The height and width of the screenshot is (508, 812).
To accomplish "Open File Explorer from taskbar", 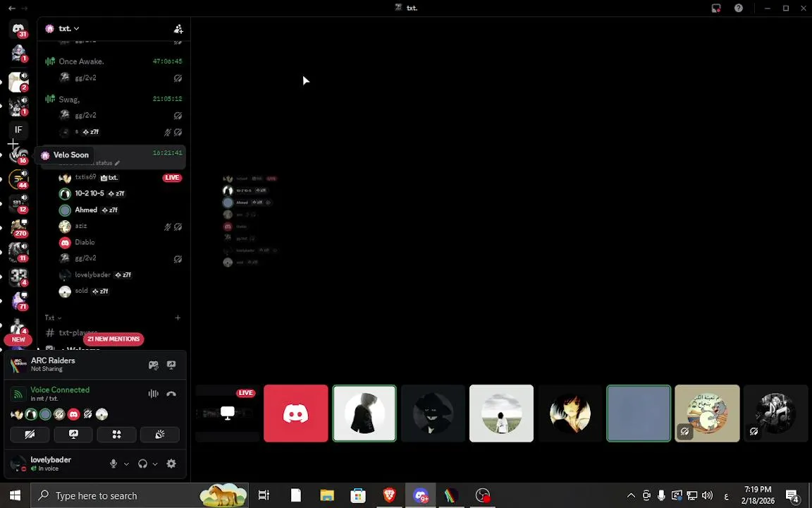I will coord(327,495).
